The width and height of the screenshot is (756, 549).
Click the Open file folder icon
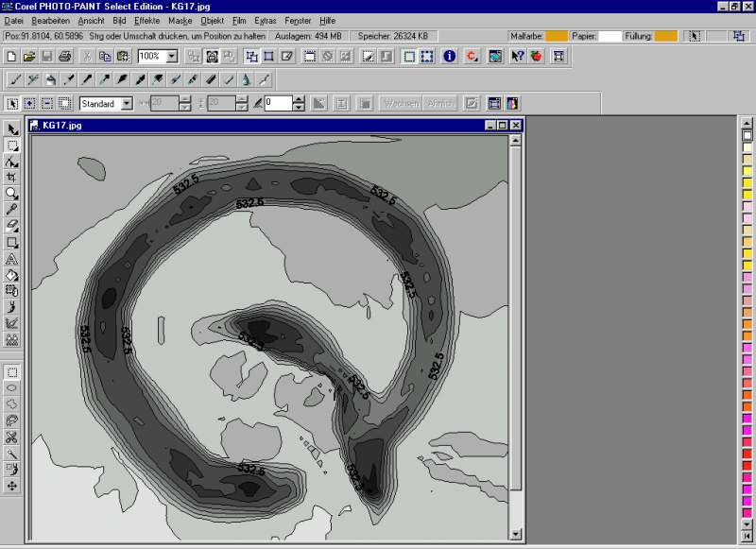pyautogui.click(x=29, y=57)
